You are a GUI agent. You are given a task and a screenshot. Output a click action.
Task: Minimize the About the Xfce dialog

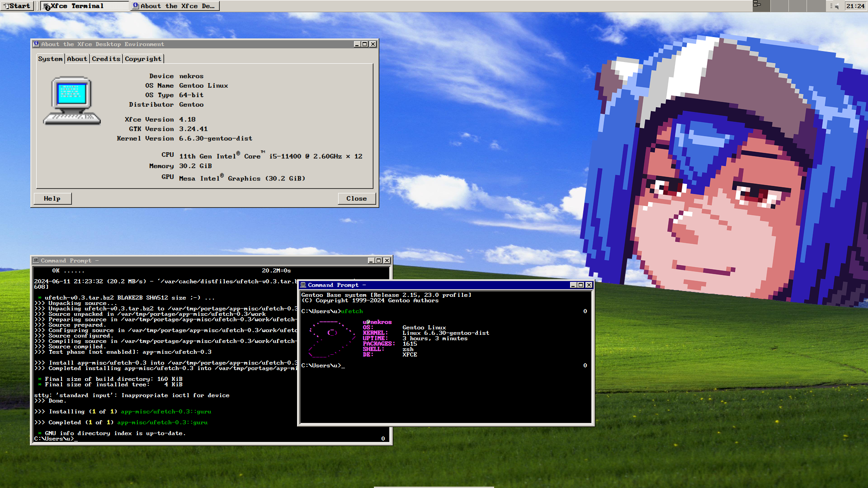[x=357, y=44]
